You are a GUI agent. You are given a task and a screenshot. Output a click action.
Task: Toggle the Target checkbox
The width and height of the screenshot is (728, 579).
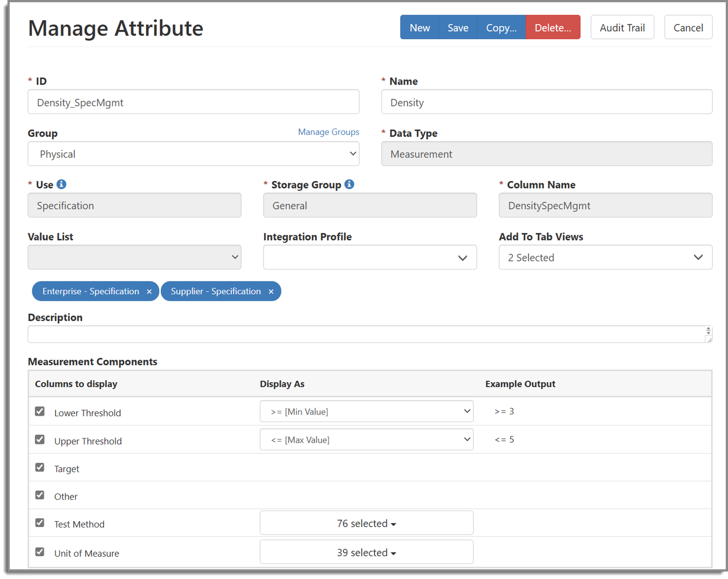pyautogui.click(x=40, y=467)
